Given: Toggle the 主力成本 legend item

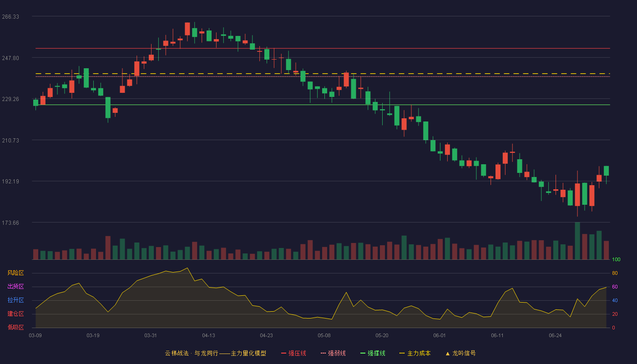Looking at the screenshot, I should (x=415, y=353).
